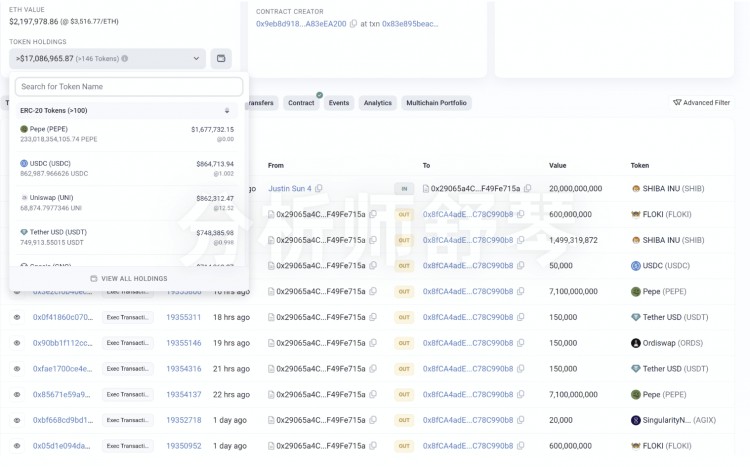Copy the From address in the FLOKI 600,000,000 top row
The image size is (750, 467).
pos(373,214)
